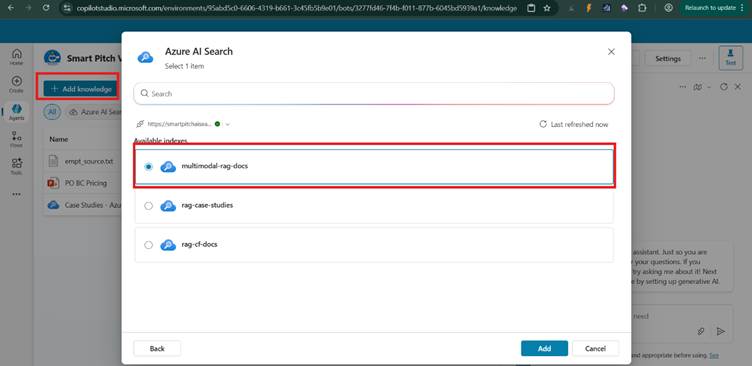Sort by the Name column header
752x366 pixels.
coord(59,140)
